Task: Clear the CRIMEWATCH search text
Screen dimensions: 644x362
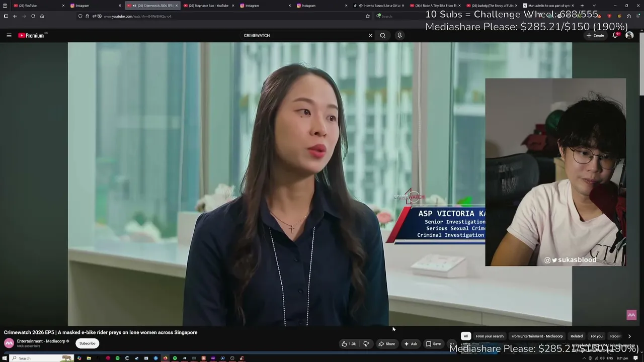Action: (370, 35)
